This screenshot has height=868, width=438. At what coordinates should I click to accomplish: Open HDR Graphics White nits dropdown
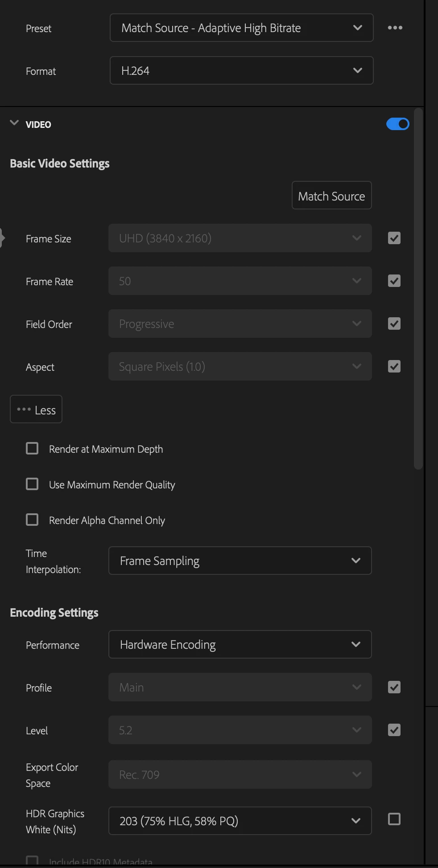(240, 821)
